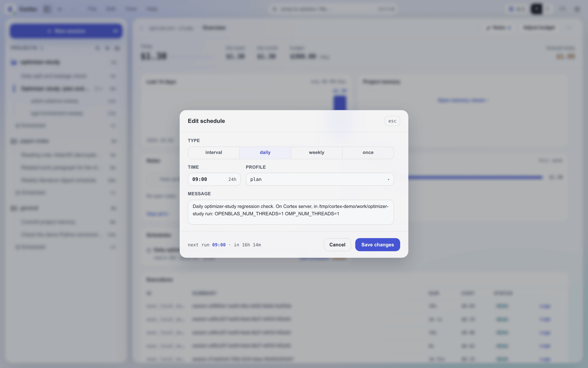Image resolution: width=588 pixels, height=368 pixels.
Task: Click the TIME field label
Action: [x=193, y=167]
